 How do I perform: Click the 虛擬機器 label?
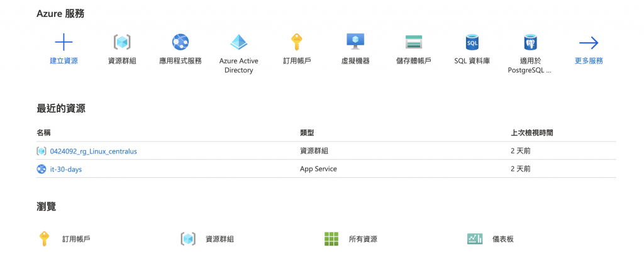[x=355, y=61]
